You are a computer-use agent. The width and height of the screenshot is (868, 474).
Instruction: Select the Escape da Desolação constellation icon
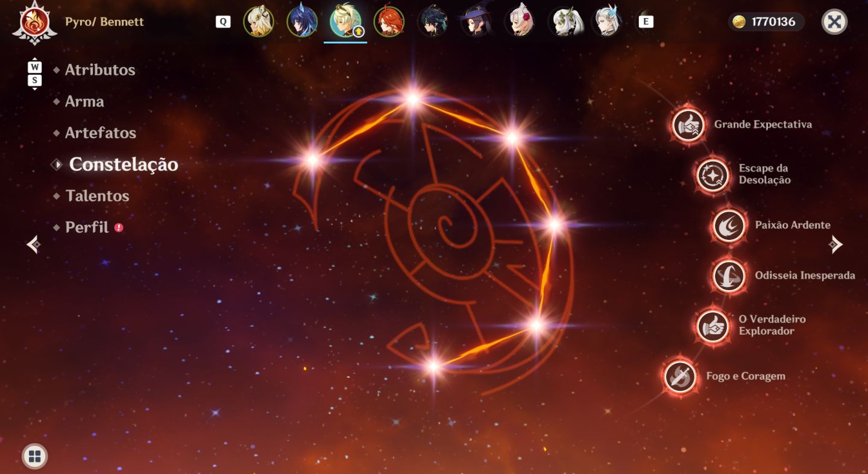pos(712,175)
